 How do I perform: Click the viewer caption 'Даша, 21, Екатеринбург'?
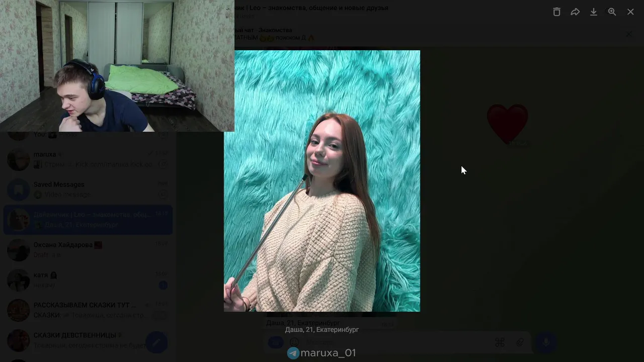(322, 330)
